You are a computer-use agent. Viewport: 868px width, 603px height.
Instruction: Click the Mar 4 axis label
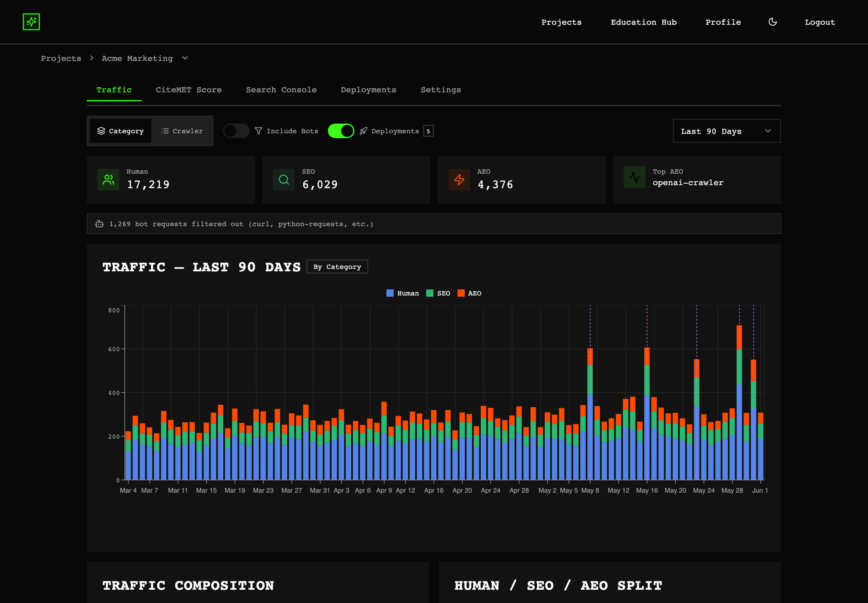128,490
